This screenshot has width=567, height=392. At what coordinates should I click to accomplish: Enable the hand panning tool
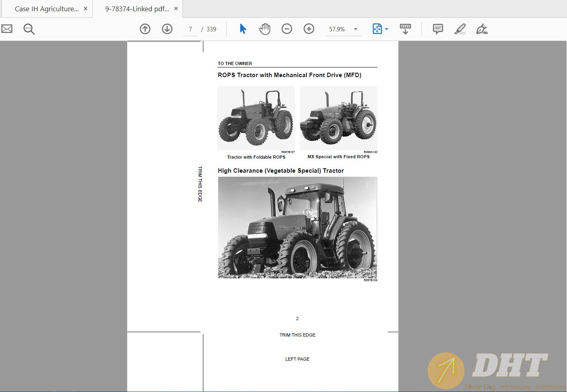point(265,29)
